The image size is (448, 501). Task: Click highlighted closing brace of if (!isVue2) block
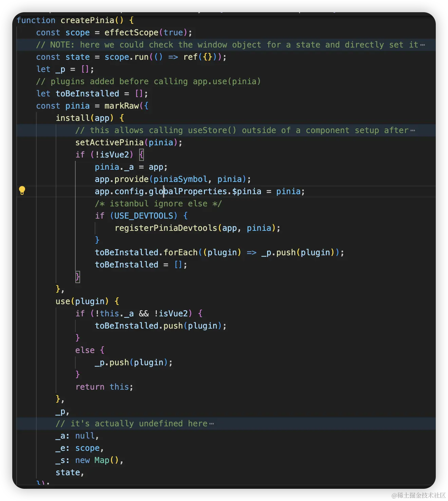77,277
